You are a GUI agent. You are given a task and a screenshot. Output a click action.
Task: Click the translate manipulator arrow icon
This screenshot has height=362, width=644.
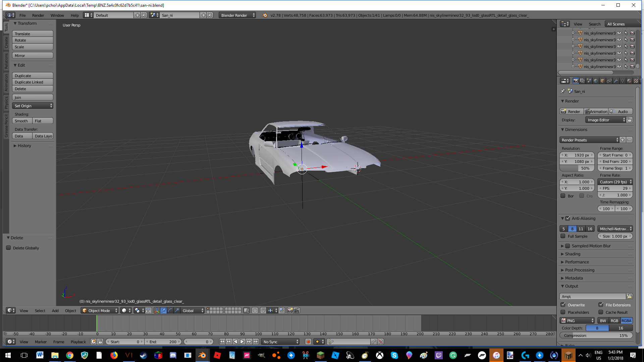tap(163, 311)
